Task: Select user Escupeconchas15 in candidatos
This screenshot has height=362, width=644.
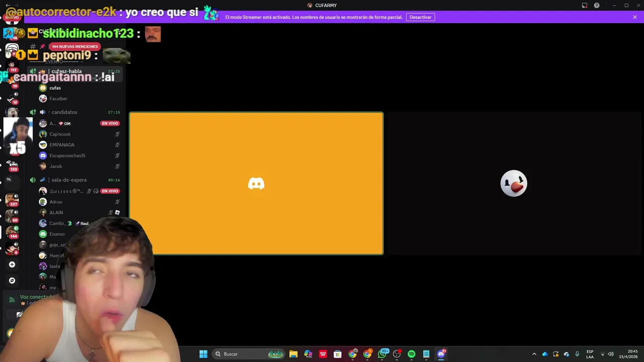Action: point(67,156)
